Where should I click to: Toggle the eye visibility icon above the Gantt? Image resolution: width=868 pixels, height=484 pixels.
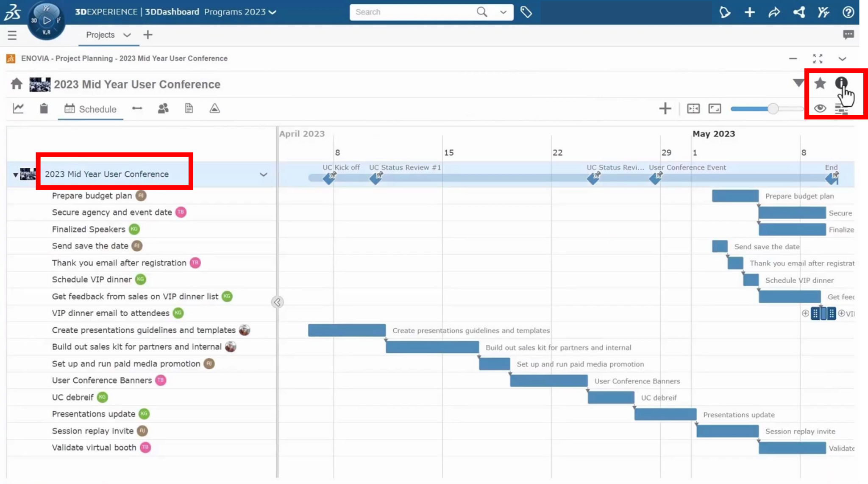820,109
